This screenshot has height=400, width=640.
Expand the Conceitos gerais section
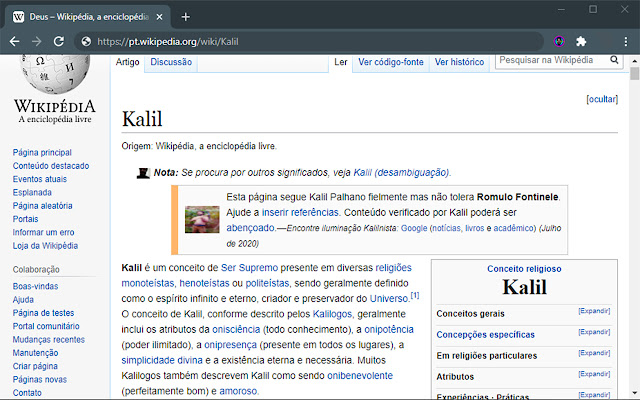[x=594, y=311]
